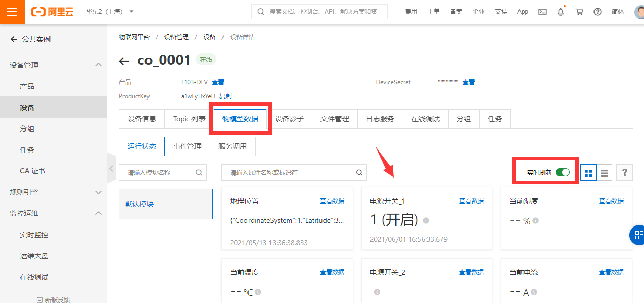This screenshot has width=644, height=303.
Task: Switch to the 设备影子 tab
Action: click(x=288, y=118)
